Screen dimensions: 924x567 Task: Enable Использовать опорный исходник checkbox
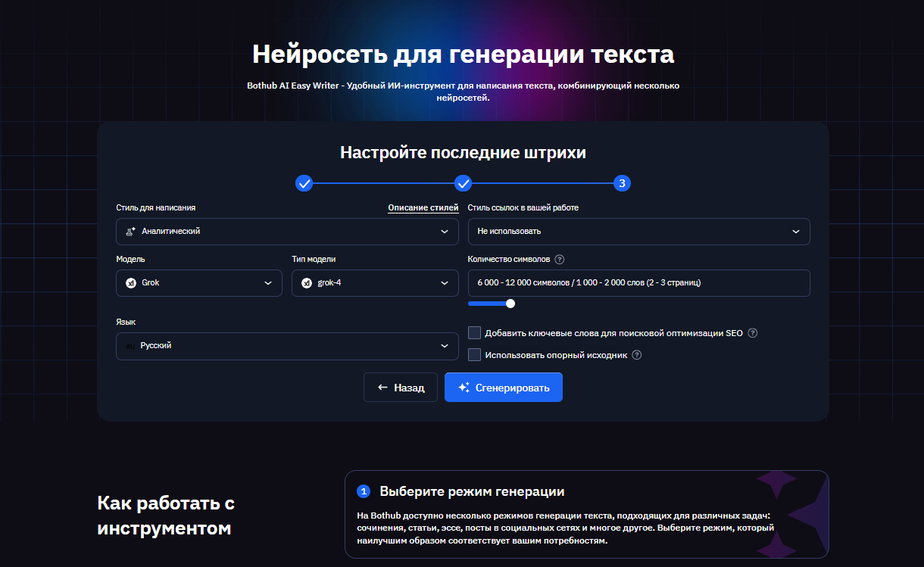click(473, 354)
